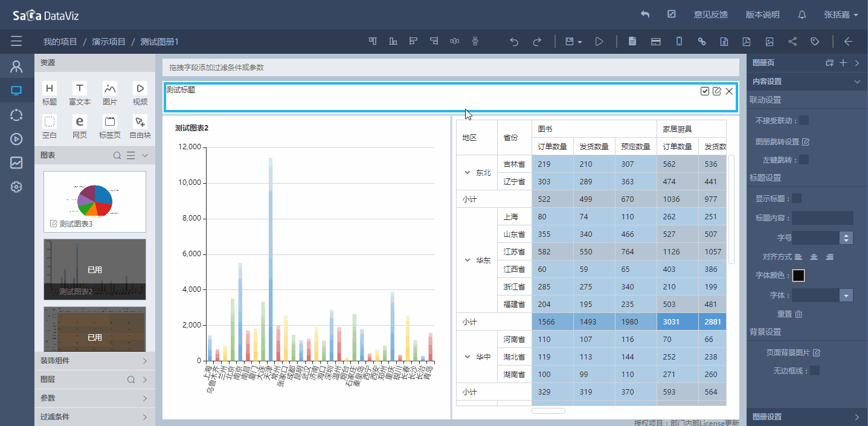This screenshot has width=868, height=426.
Task: Click 页面背景图片 edit link
Action: click(817, 352)
